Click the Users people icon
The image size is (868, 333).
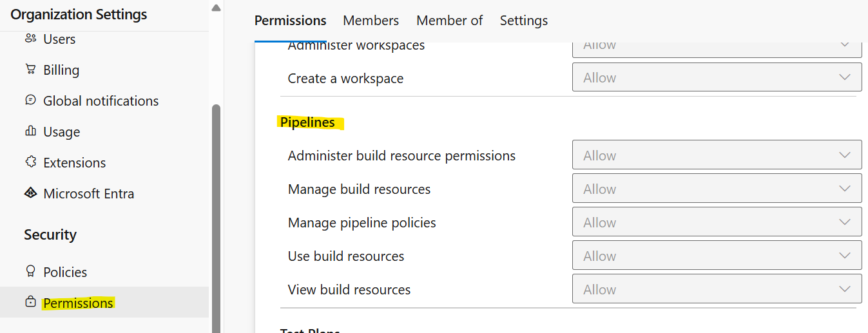[x=30, y=39]
